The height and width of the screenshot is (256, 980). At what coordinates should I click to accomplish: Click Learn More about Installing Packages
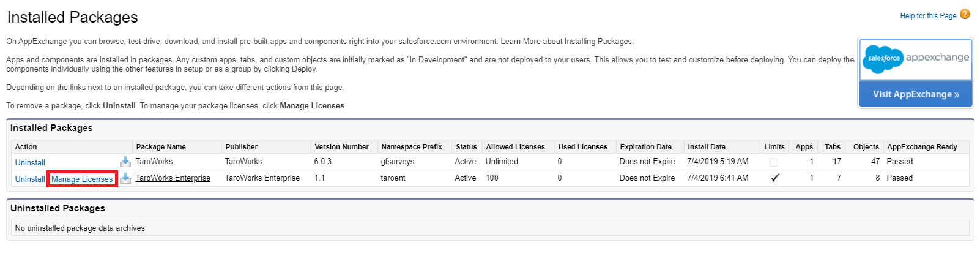coord(566,42)
